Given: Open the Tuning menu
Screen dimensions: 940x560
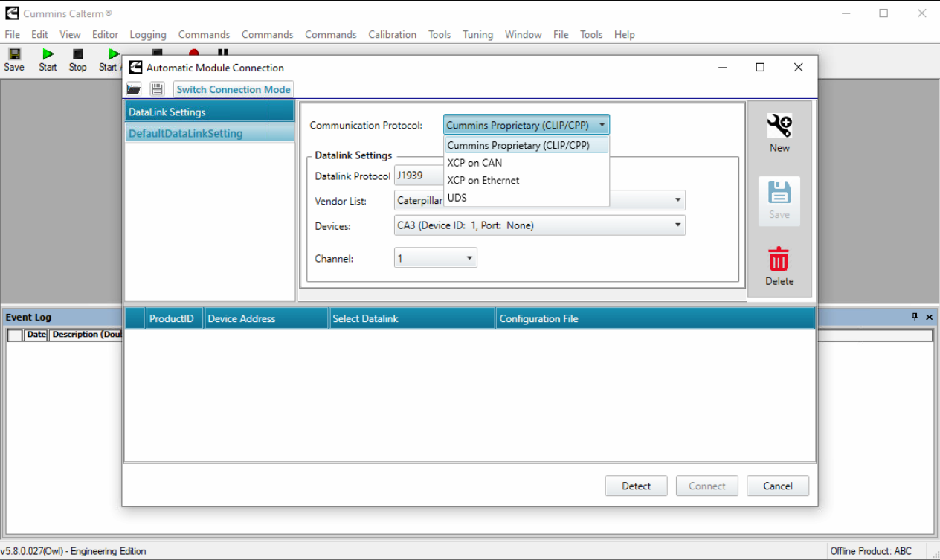Looking at the screenshot, I should pos(477,34).
